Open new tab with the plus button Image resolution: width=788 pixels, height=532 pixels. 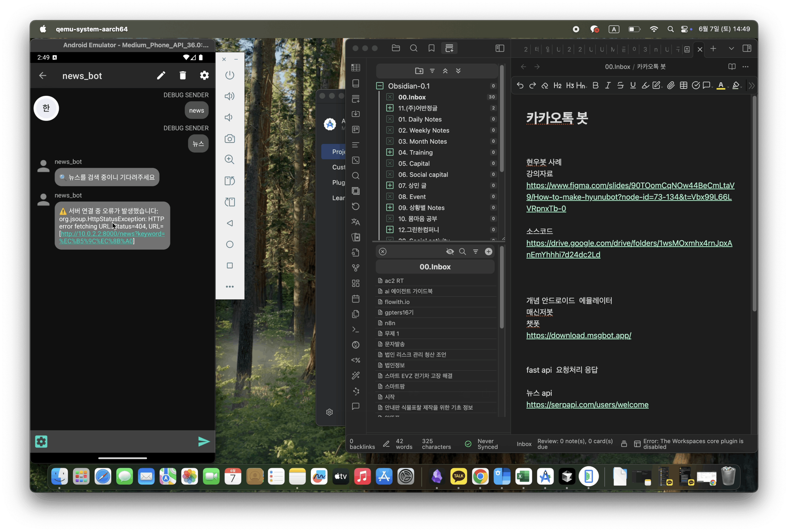coord(713,48)
